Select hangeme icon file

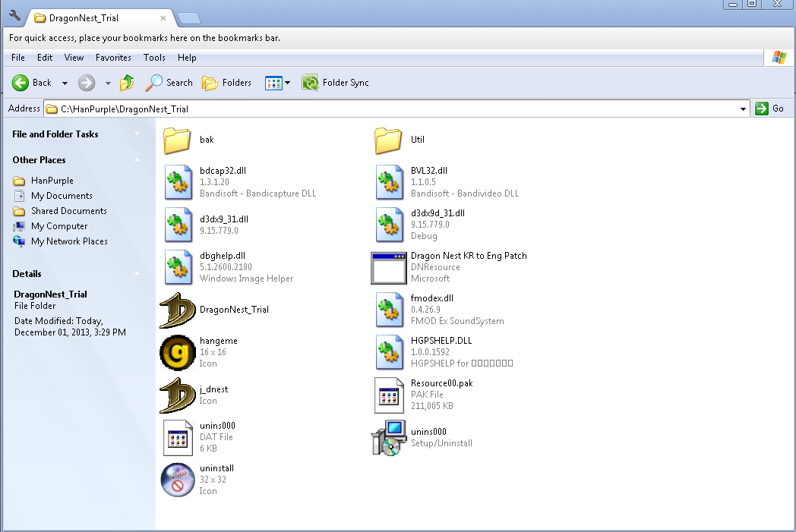[178, 352]
